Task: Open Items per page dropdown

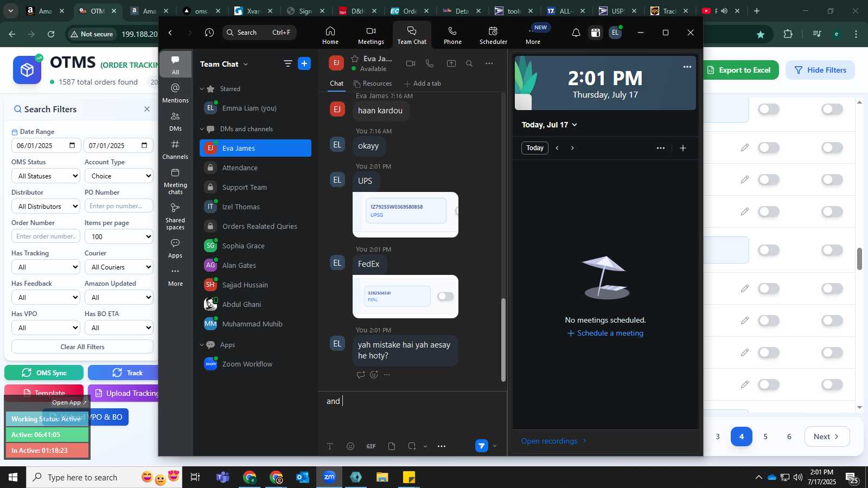Action: 119,237
